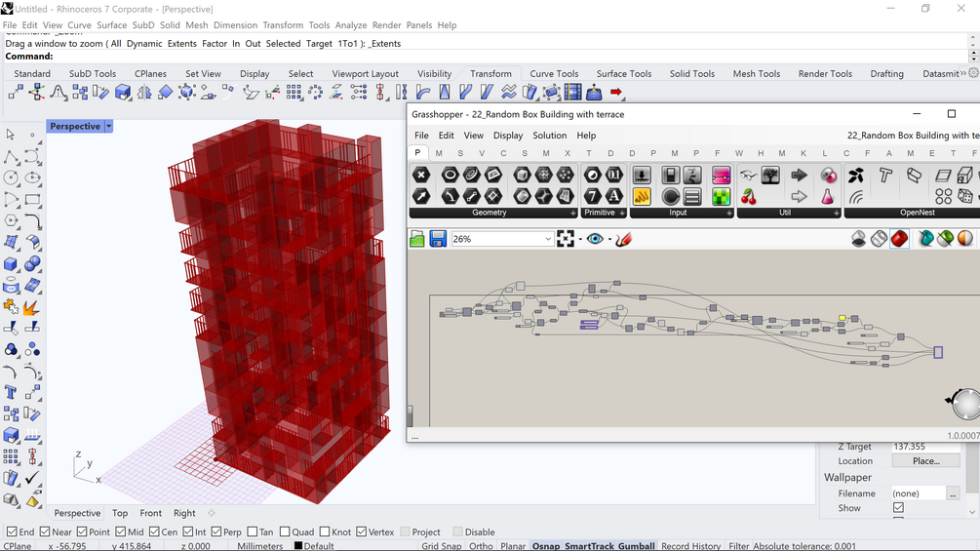Select the Text T tool in left sidebar

pos(11,392)
